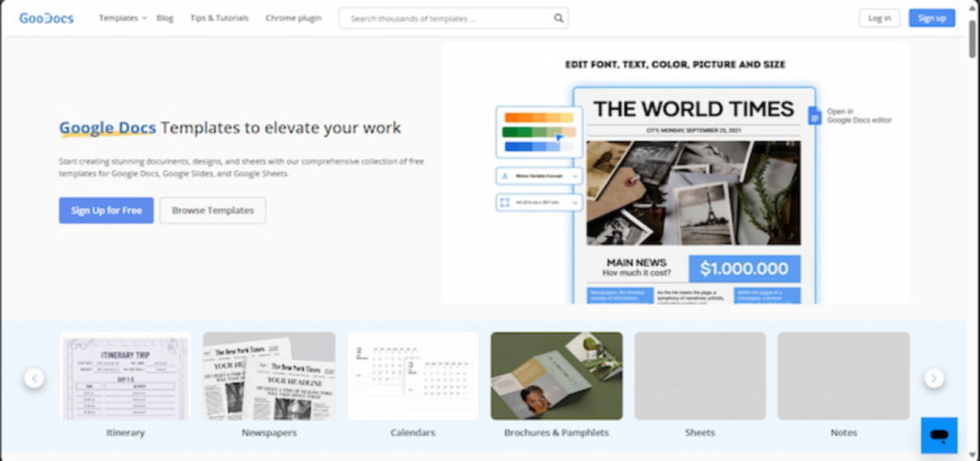
Task: Open Tips & Tutorials page
Action: click(x=219, y=18)
